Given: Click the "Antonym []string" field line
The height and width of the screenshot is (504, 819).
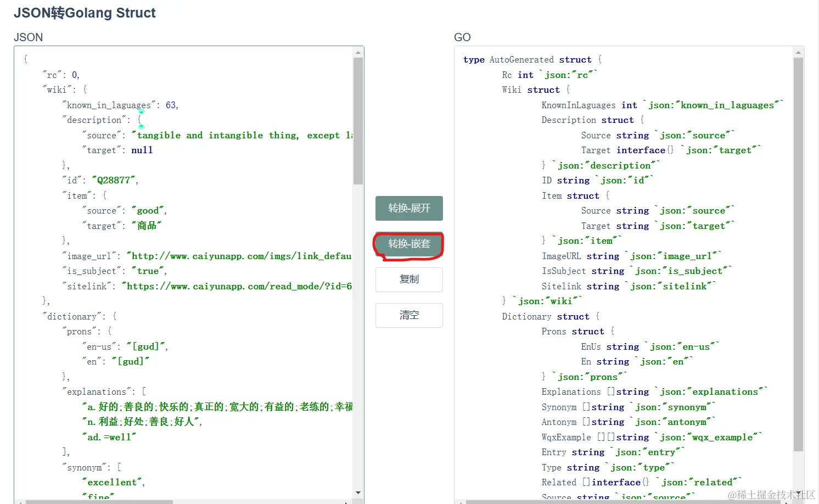Looking at the screenshot, I should coord(629,422).
